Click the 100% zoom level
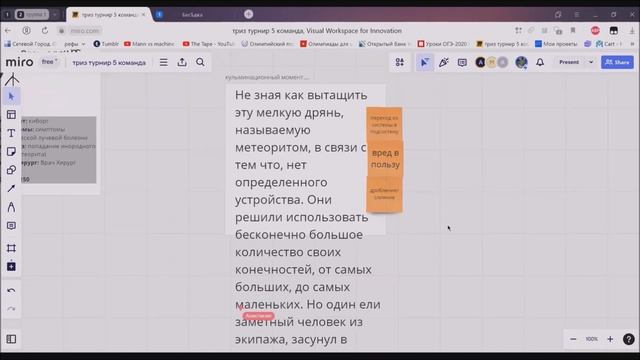 pyautogui.click(x=591, y=339)
